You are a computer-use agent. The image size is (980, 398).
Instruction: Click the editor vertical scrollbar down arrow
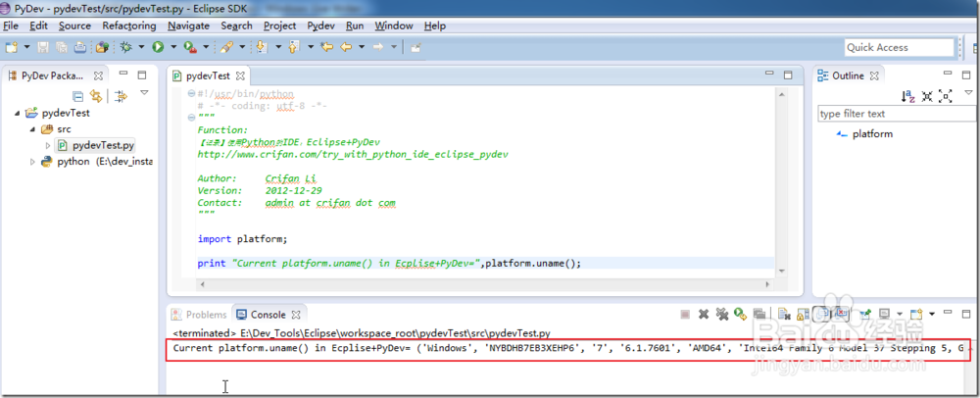pos(780,271)
